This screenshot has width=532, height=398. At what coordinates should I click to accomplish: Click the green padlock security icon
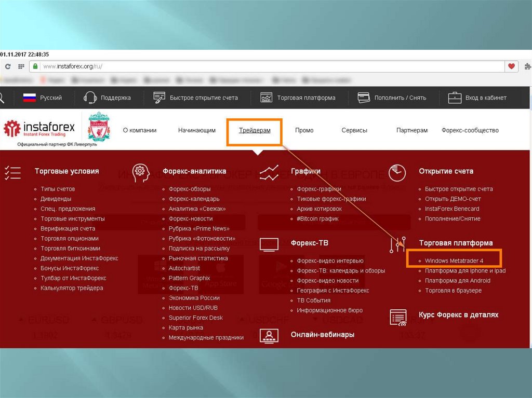[35, 66]
